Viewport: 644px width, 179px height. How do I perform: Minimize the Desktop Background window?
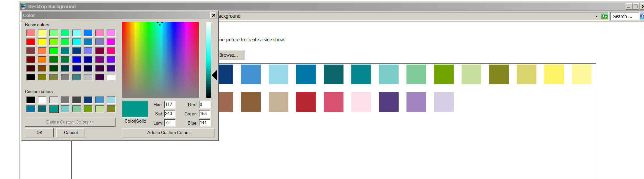629,7
